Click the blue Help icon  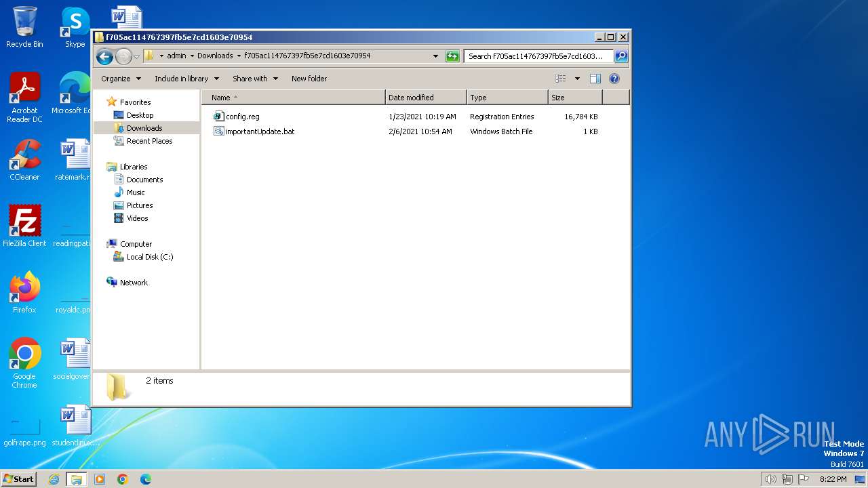(614, 79)
